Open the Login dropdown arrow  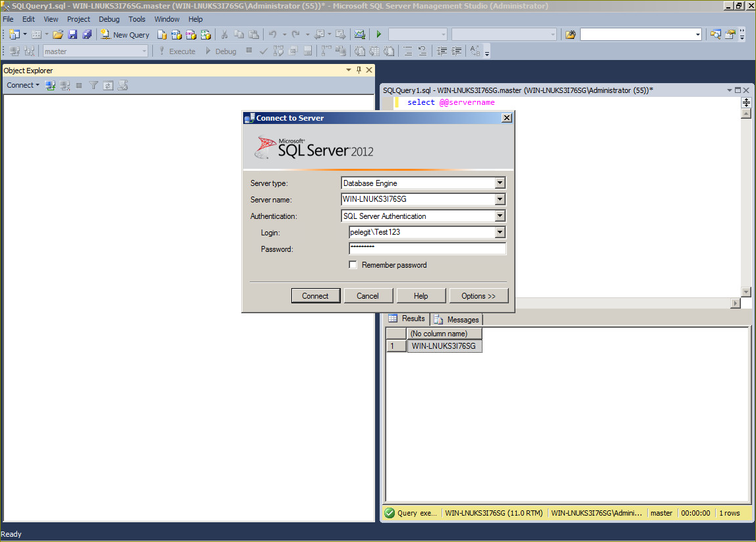point(500,232)
